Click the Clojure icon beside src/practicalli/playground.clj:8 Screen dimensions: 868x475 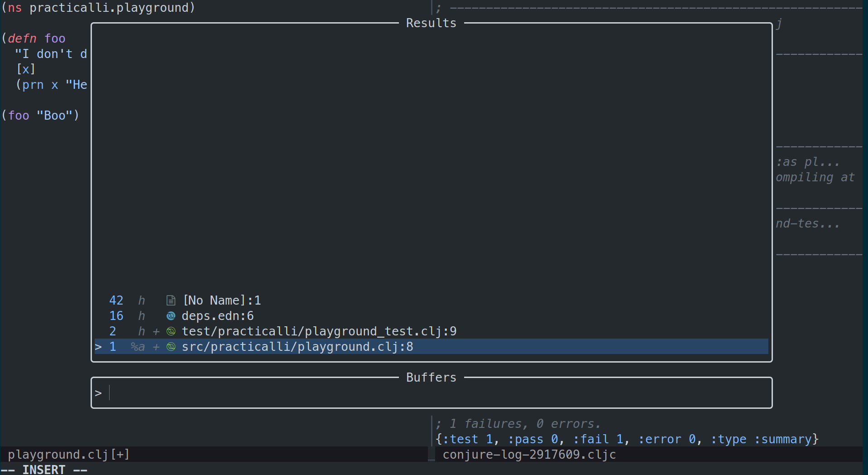pyautogui.click(x=171, y=347)
